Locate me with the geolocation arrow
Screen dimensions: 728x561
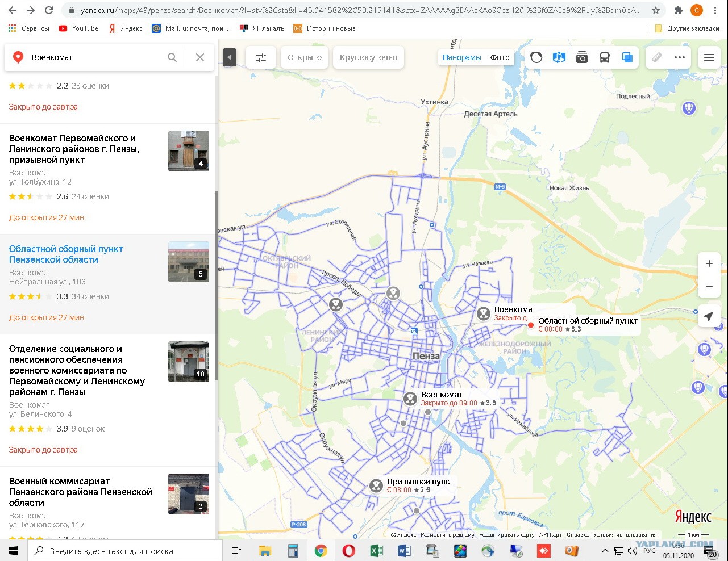point(709,316)
